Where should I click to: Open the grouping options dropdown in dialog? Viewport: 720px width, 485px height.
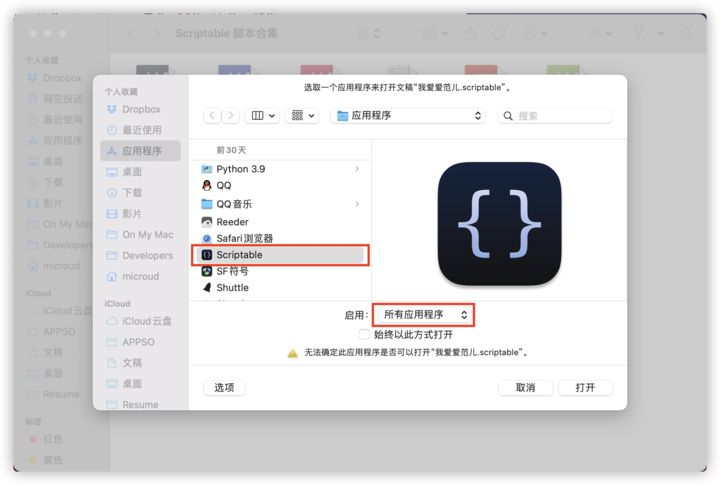coord(302,115)
